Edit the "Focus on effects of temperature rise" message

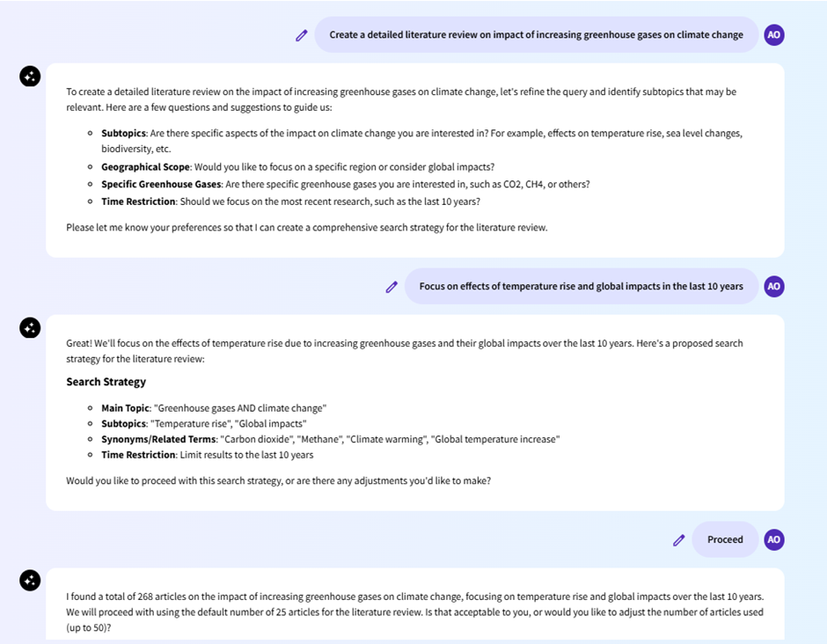tap(392, 287)
